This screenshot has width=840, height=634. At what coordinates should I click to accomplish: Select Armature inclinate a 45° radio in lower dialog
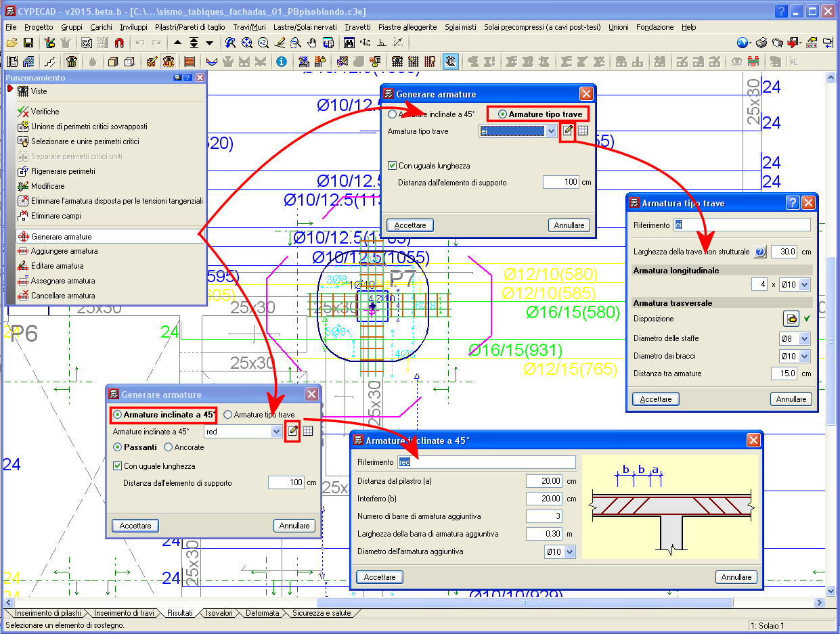pyautogui.click(x=118, y=415)
